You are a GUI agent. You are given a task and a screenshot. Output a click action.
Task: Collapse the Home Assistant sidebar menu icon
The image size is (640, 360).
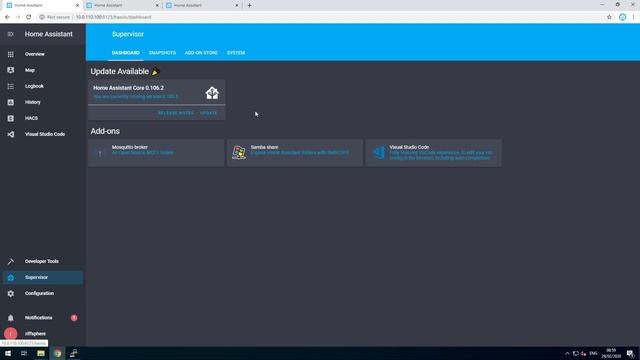click(x=11, y=34)
